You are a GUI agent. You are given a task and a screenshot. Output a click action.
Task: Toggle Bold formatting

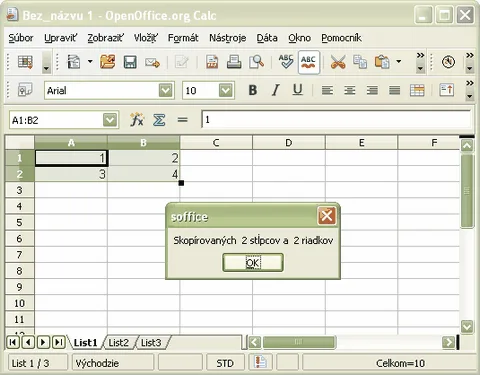click(253, 90)
